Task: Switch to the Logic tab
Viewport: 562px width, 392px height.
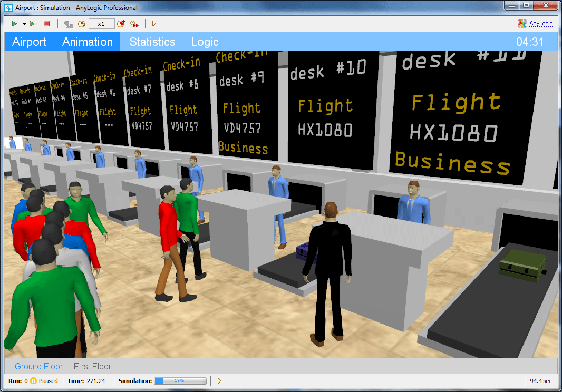Action: pos(205,42)
